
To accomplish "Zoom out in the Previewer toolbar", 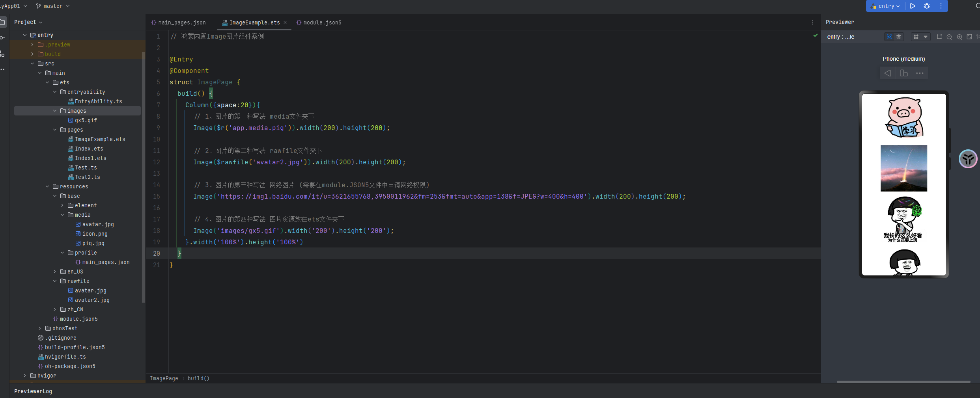I will pos(949,37).
